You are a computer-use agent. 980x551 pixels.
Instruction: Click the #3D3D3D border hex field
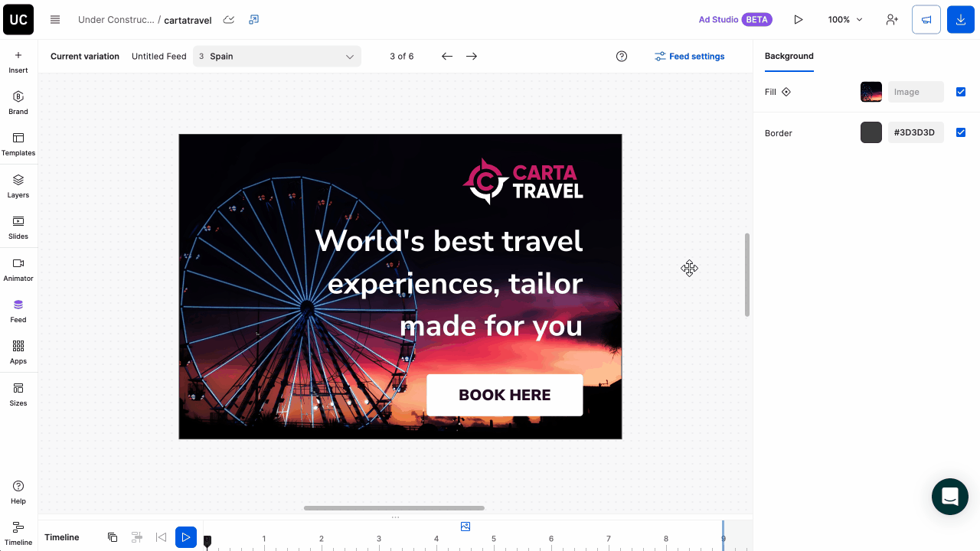(916, 132)
